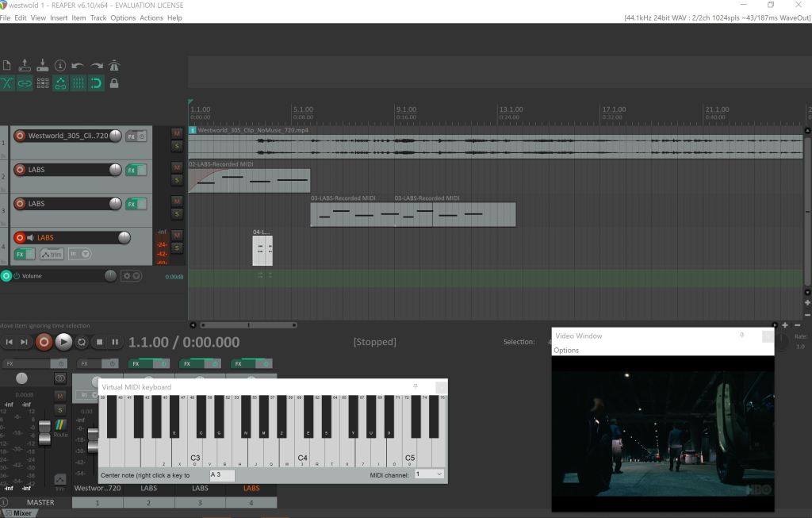Click the metronome icon in the toolbar

pos(114,66)
